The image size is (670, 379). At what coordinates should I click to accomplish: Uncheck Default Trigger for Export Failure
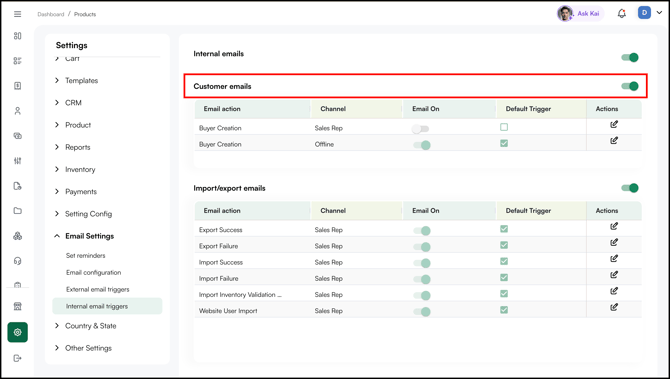click(x=504, y=245)
